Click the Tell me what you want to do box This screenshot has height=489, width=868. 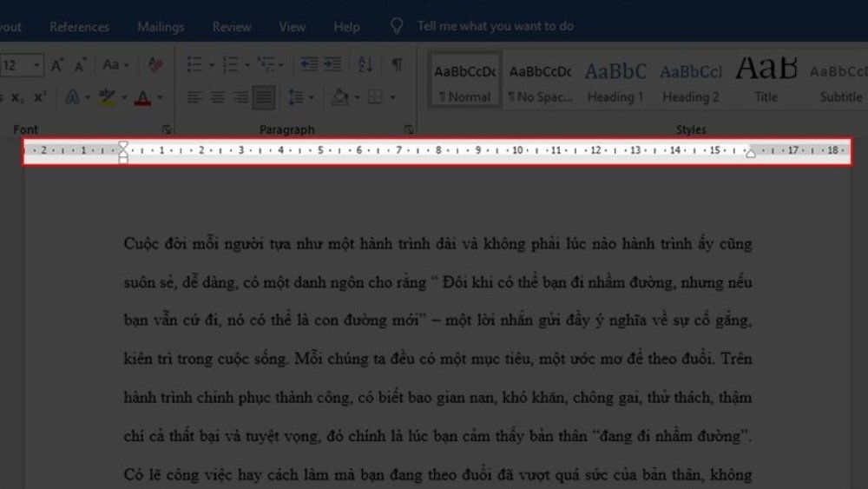(495, 26)
